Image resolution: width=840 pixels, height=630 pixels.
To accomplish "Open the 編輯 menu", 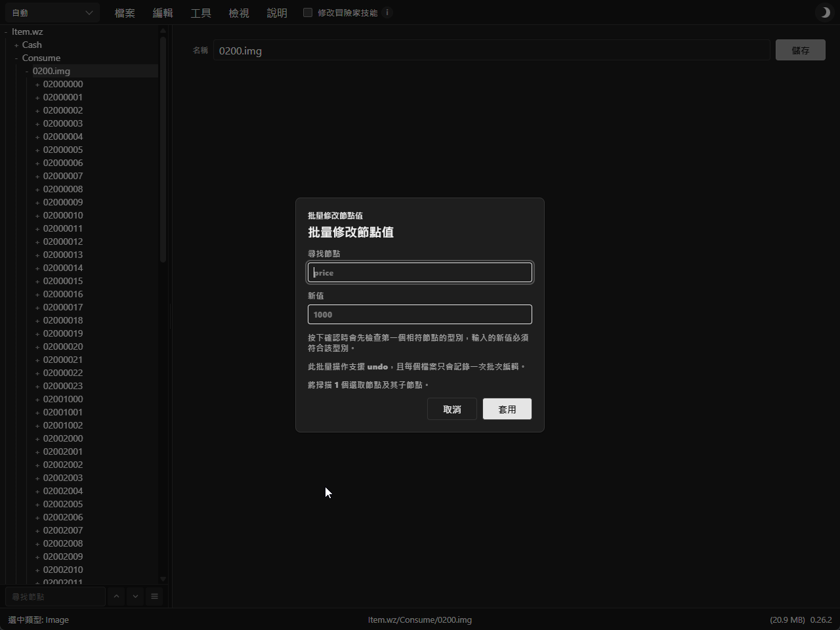I will pos(163,12).
